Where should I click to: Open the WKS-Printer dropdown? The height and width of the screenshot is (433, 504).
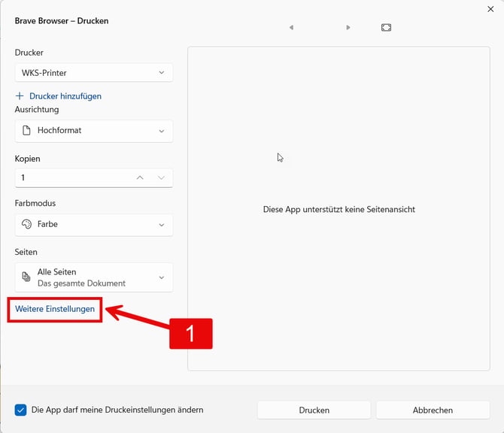point(94,73)
